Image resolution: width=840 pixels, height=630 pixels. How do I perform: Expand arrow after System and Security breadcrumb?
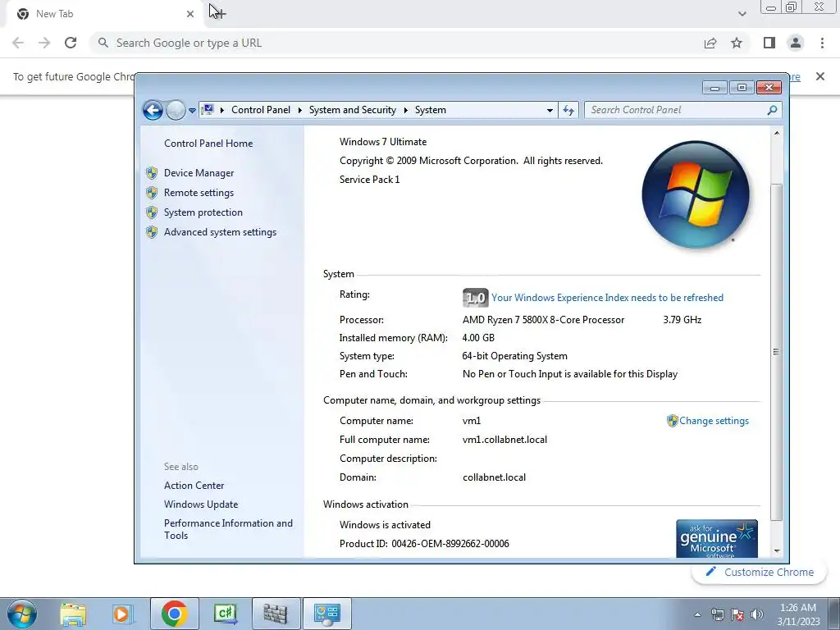405,111
